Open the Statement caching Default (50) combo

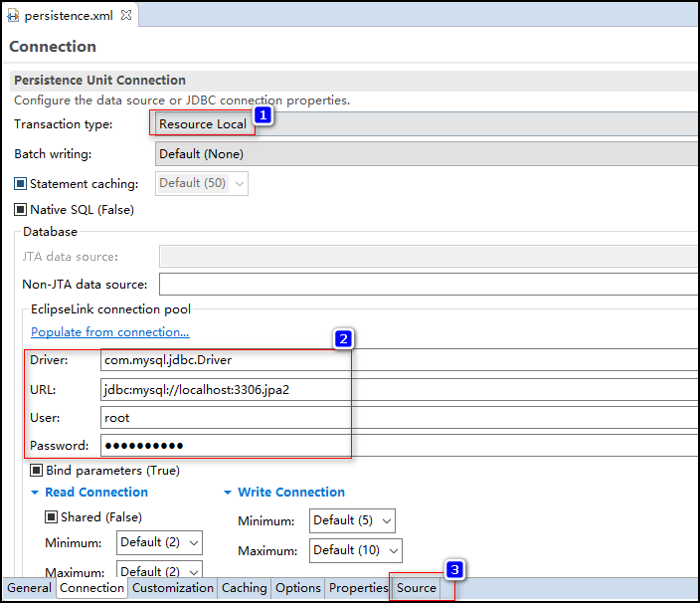(202, 183)
